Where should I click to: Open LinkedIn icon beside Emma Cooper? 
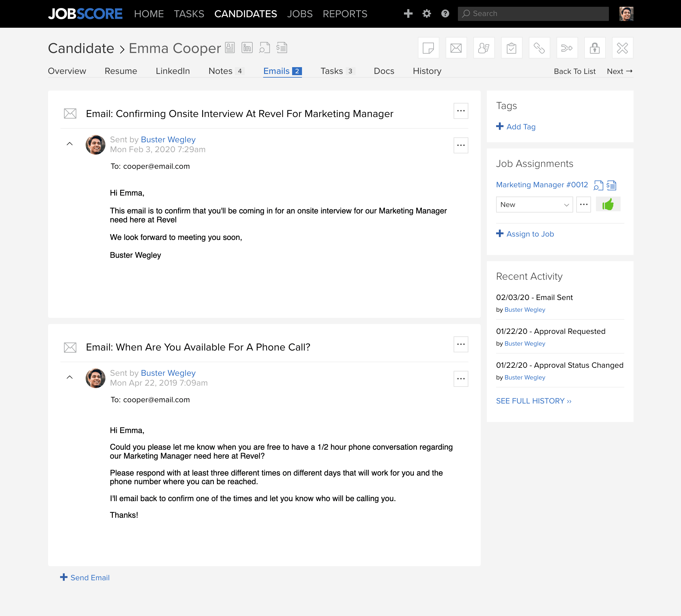pyautogui.click(x=247, y=48)
